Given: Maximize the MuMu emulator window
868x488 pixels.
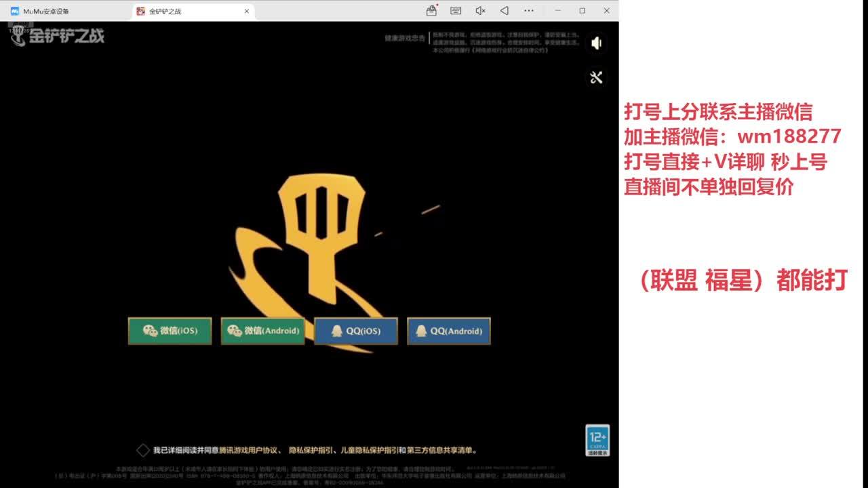Looking at the screenshot, I should pyautogui.click(x=583, y=11).
